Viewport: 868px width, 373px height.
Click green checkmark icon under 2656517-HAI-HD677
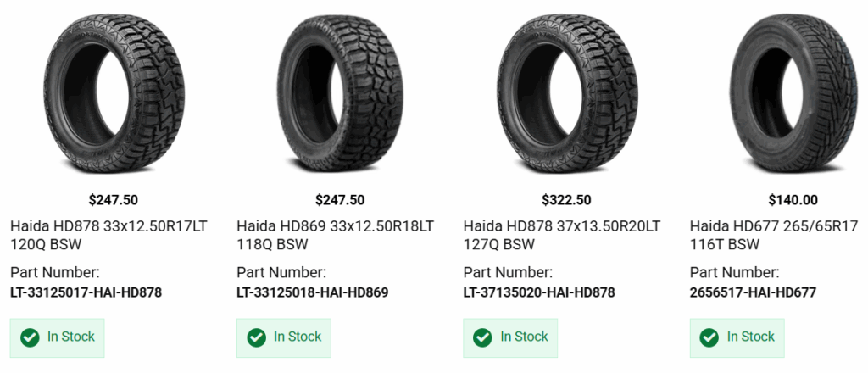pos(709,337)
